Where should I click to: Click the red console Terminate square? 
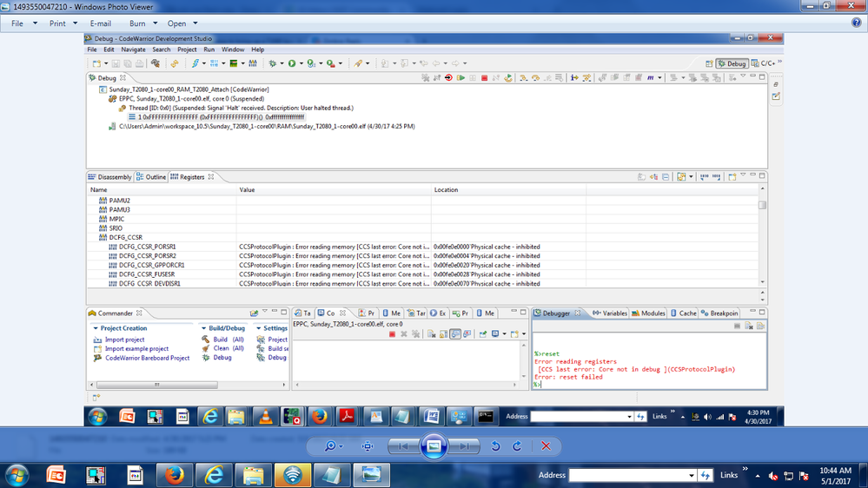(392, 334)
